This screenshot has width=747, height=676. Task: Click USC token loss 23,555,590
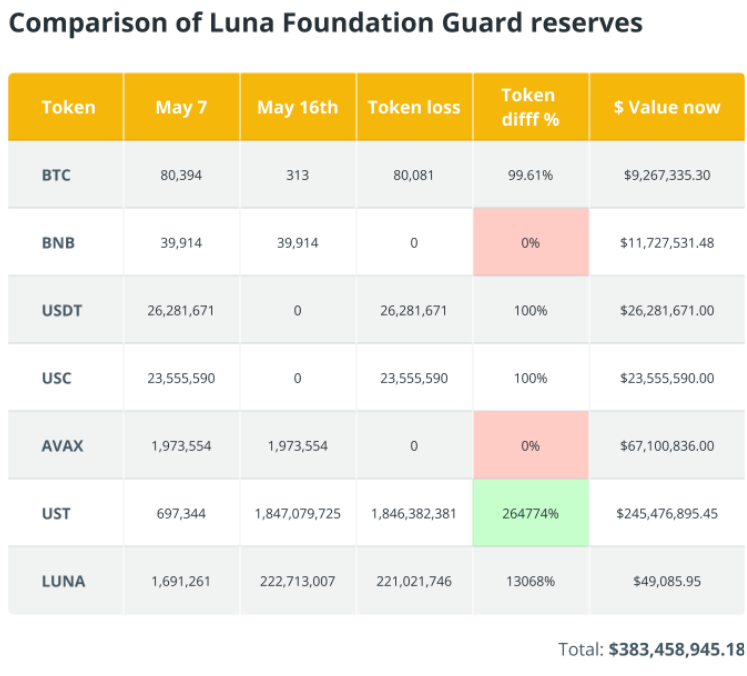pos(414,378)
